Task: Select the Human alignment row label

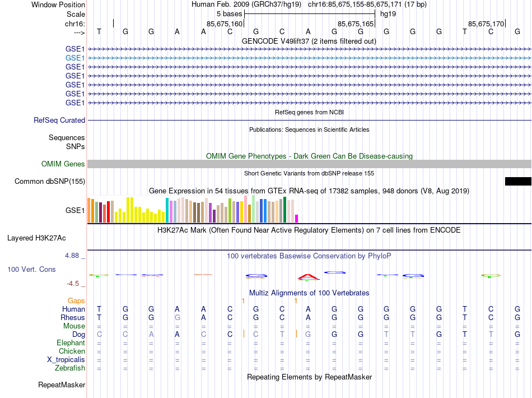Action: [x=73, y=309]
